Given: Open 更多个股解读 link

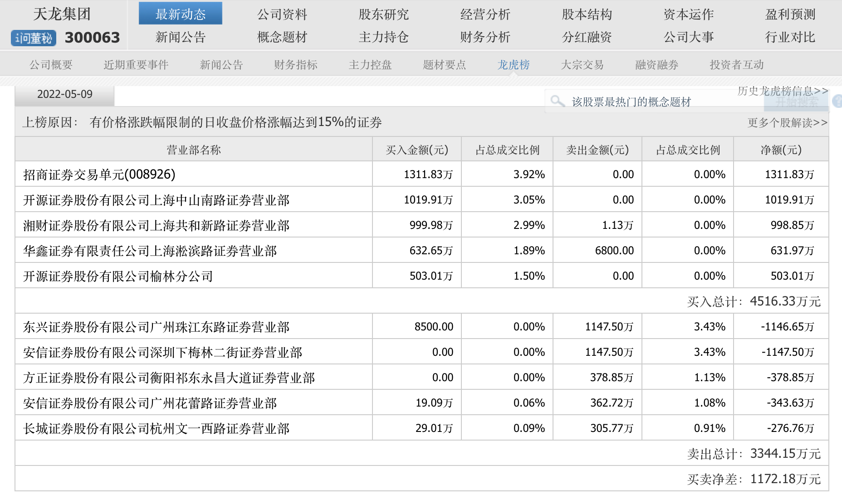Looking at the screenshot, I should tap(787, 123).
